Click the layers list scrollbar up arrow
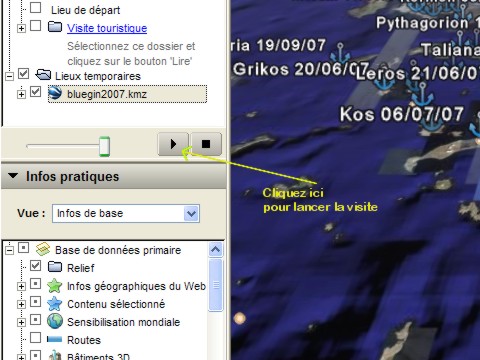480x360 pixels. [216, 250]
